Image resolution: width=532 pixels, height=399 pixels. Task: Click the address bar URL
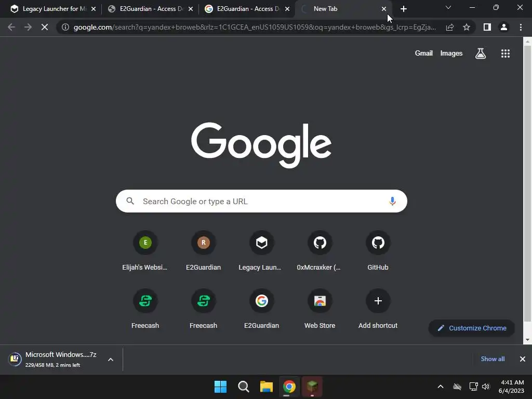255,27
